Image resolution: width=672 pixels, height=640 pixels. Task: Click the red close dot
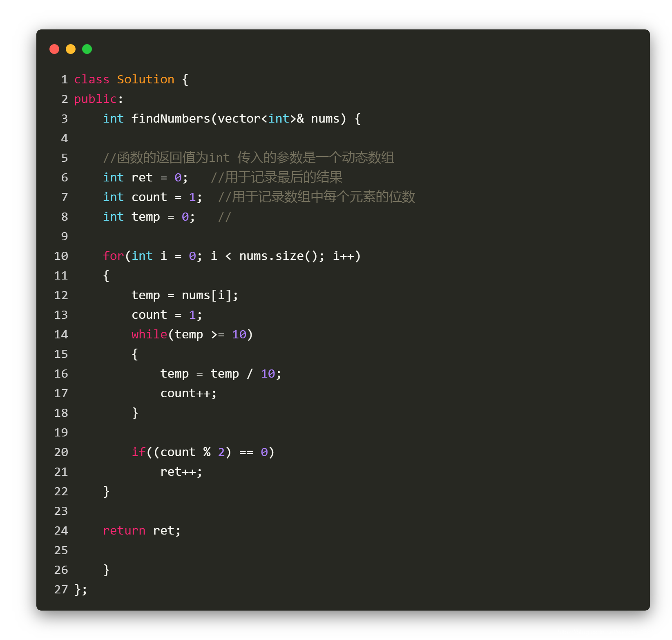(54, 49)
